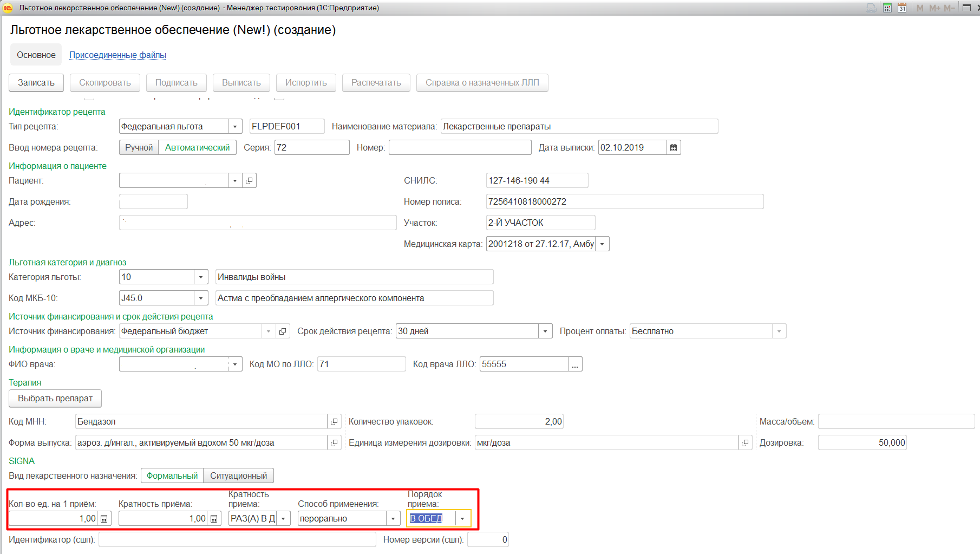Screen dimensions: 980x554
Task: Open the selected Пациент record via open icon
Action: tap(249, 180)
